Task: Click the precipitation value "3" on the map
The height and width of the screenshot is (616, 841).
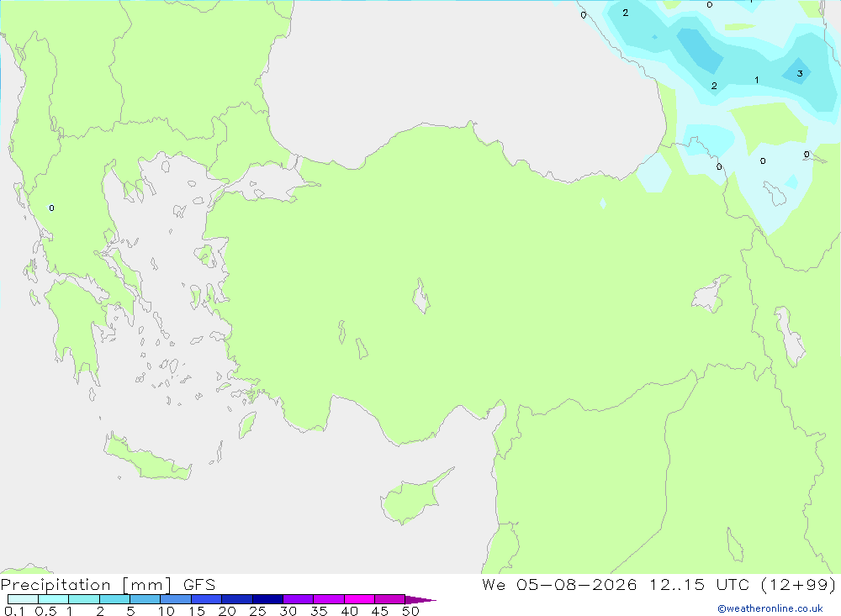Action: pos(800,73)
